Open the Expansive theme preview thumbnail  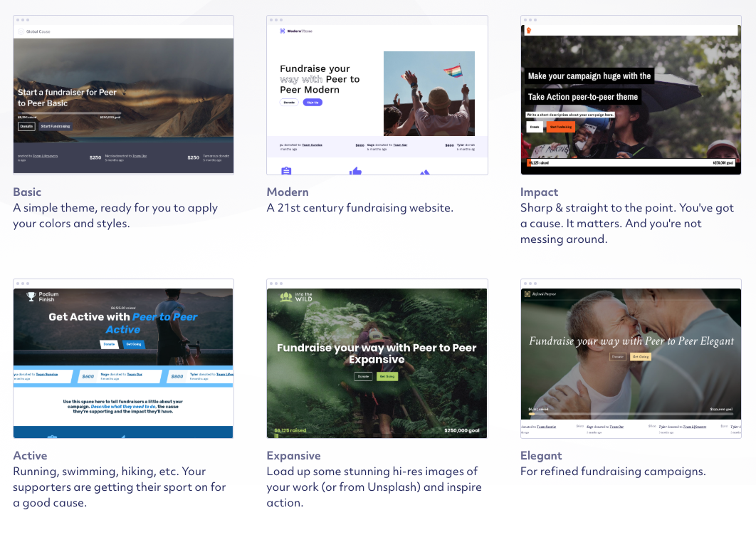[377, 358]
